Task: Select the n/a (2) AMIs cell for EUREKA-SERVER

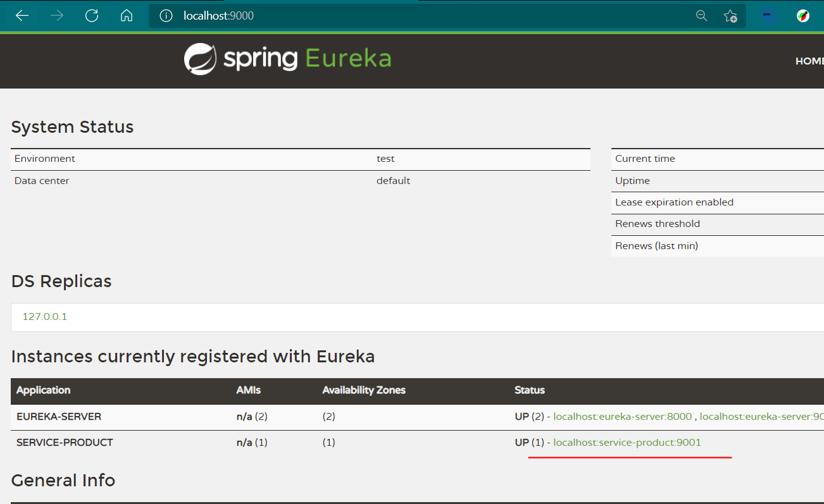Action: (252, 417)
